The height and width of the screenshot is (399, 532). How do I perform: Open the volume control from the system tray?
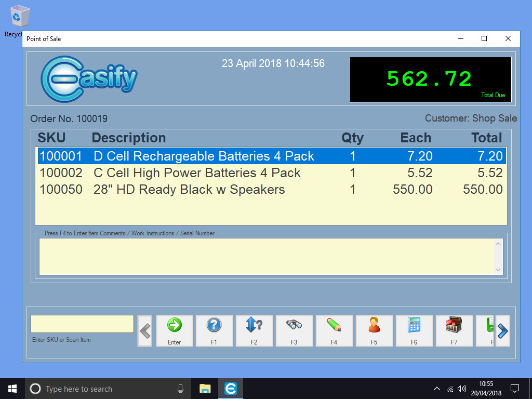coord(462,388)
